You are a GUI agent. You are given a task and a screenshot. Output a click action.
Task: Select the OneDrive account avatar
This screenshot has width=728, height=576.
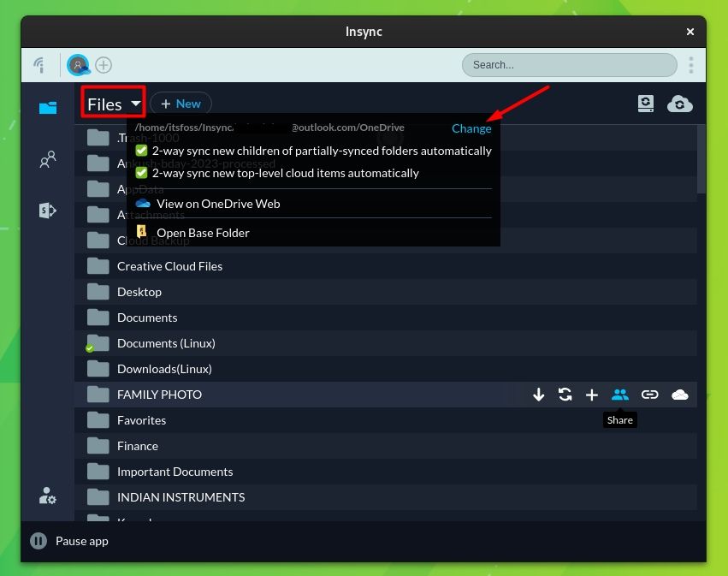[78, 65]
